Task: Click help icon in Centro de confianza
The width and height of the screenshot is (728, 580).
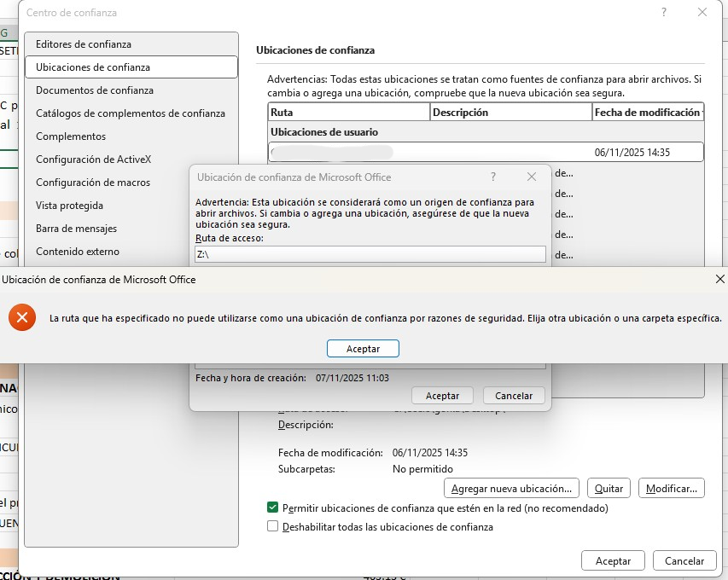Action: pos(664,13)
